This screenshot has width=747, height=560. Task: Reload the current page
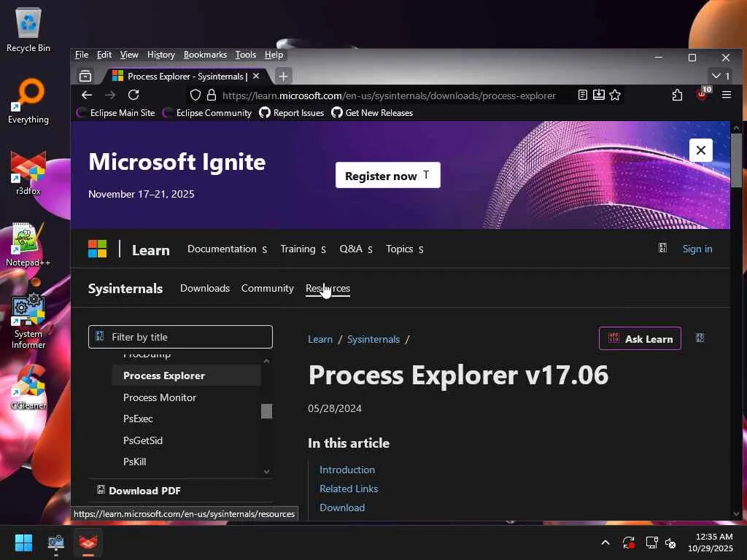tap(134, 95)
